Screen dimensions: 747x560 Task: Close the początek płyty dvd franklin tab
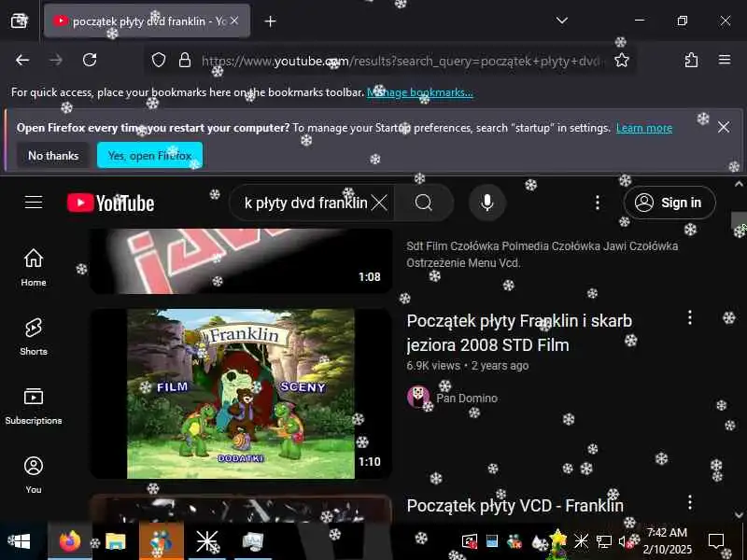click(234, 21)
